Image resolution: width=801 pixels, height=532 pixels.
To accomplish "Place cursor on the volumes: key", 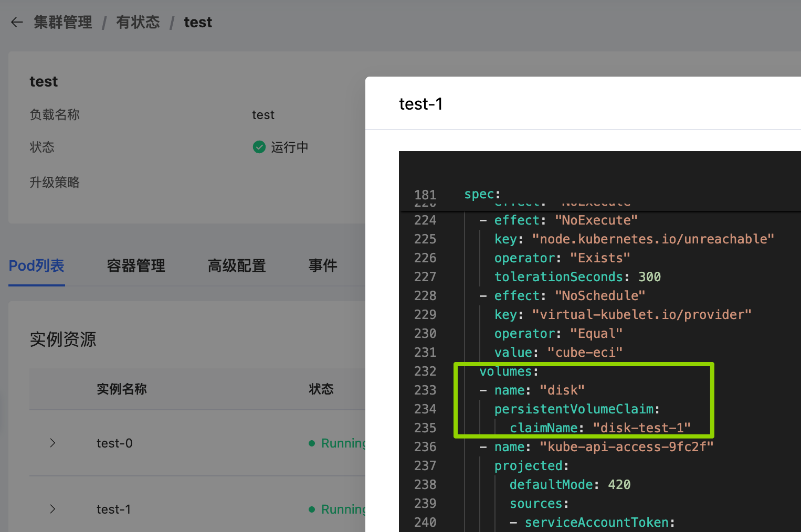I will click(x=505, y=371).
